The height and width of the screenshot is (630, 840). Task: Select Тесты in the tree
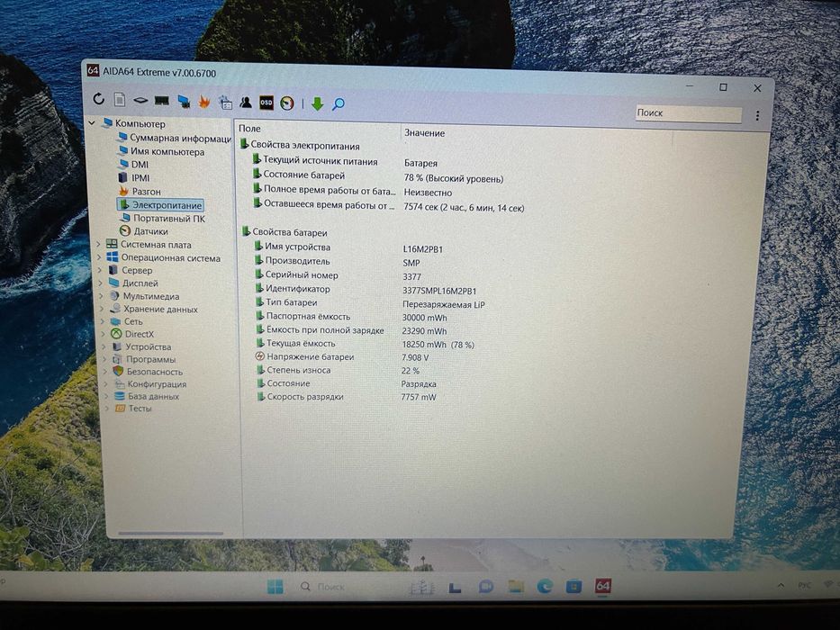tap(133, 409)
